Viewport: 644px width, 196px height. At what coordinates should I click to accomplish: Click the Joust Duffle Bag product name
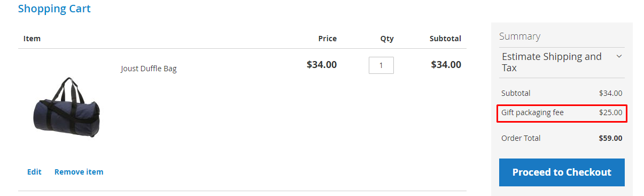click(x=149, y=69)
